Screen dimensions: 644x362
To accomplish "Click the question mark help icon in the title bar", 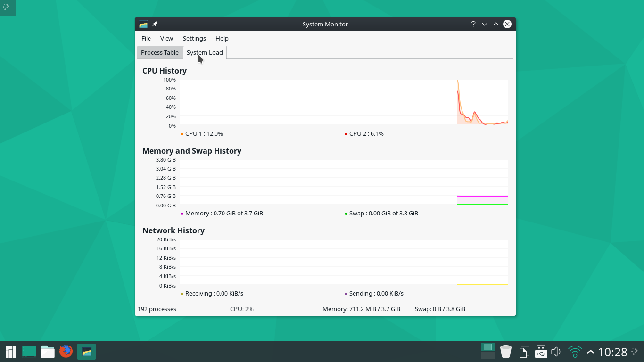I will pyautogui.click(x=473, y=24).
